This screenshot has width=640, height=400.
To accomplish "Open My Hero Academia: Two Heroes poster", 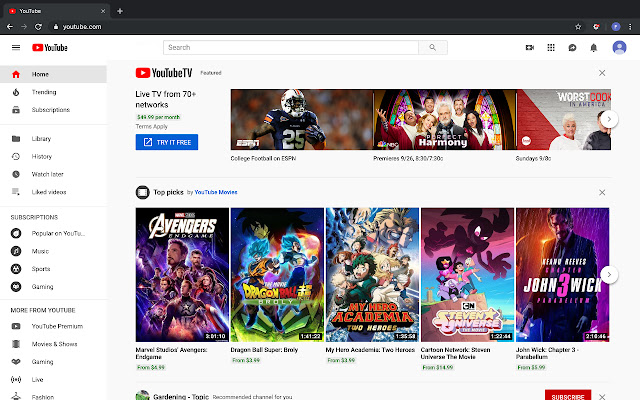I will click(x=372, y=275).
